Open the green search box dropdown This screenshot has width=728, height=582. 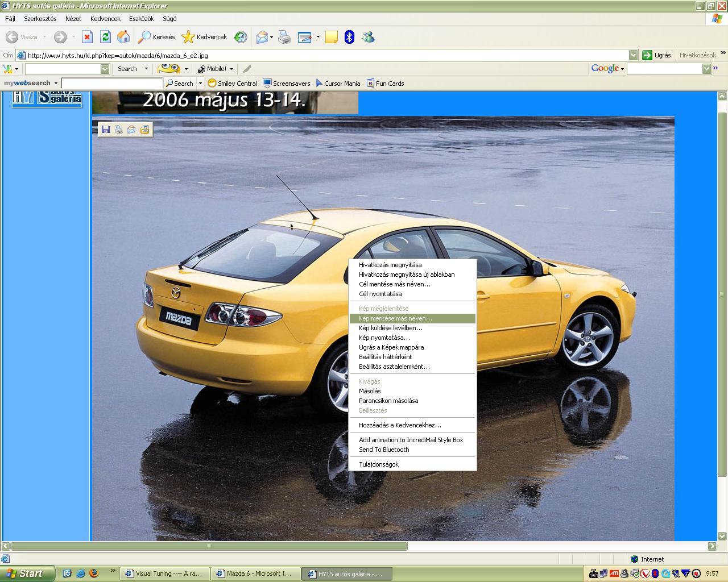[105, 69]
